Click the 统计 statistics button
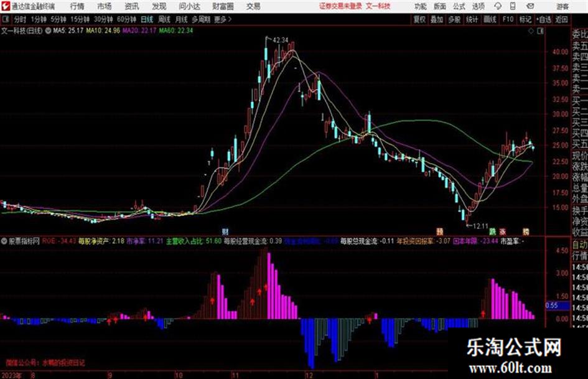Viewport: 588px width, 379px height. (x=472, y=19)
